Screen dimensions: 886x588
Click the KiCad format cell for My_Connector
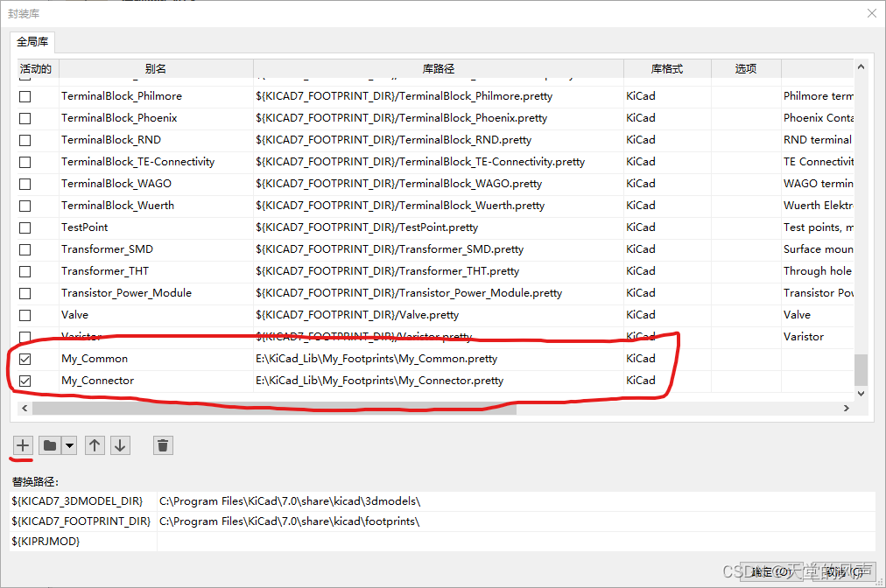point(667,381)
